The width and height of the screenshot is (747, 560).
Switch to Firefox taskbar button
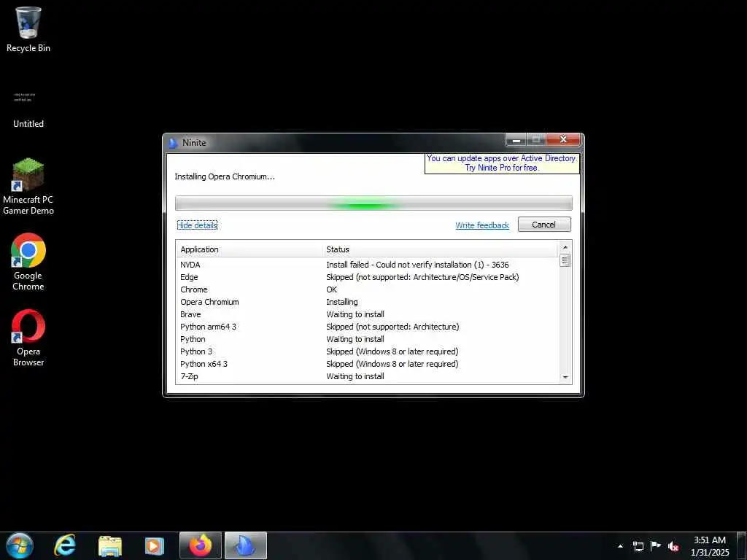coord(201,545)
